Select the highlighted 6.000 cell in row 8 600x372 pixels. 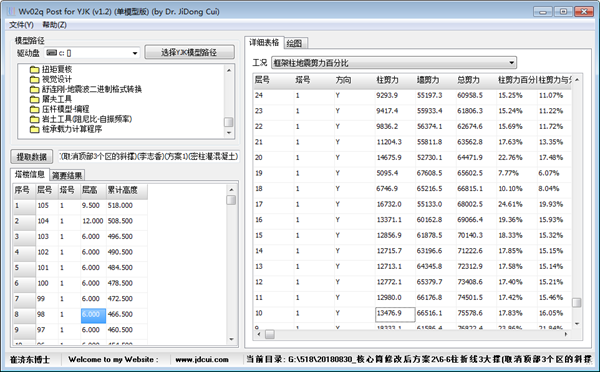tap(93, 315)
